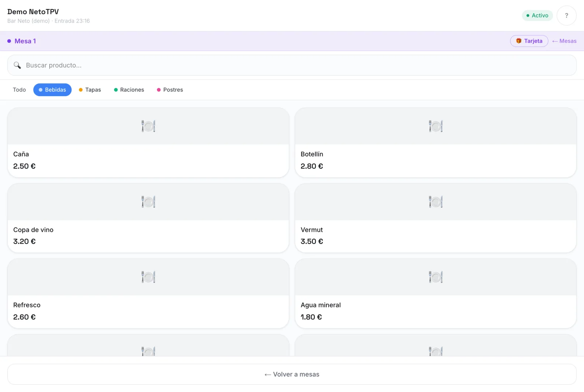
Task: Click the plate icon on Copa de vino card
Action: (148, 202)
